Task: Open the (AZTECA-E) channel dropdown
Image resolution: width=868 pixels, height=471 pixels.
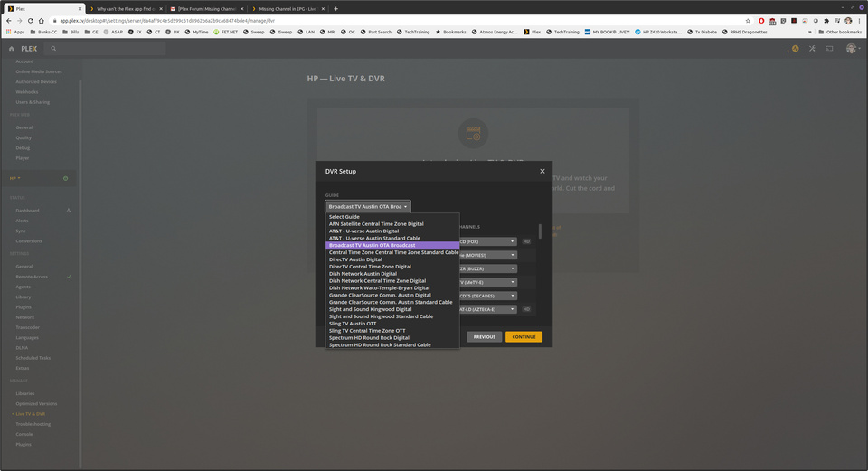Action: tap(487, 309)
